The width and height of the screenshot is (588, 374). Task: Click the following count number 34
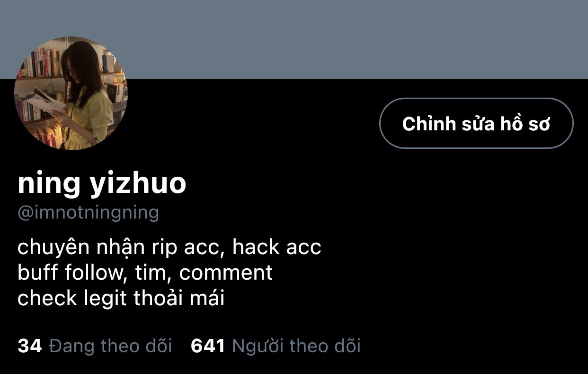[x=30, y=346]
